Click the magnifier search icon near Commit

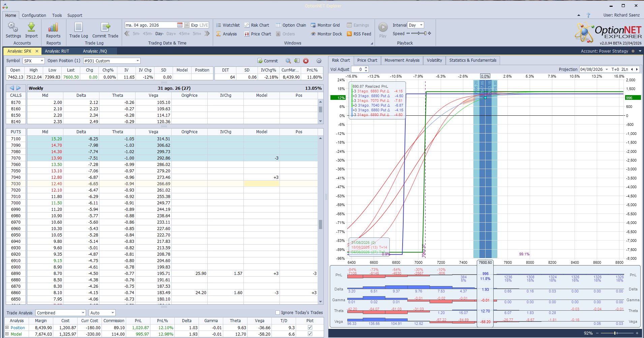click(288, 61)
